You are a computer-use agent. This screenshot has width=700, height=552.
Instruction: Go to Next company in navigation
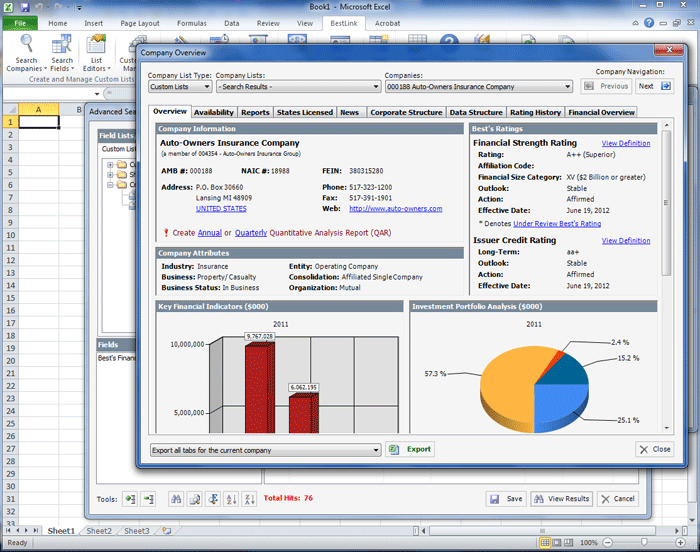pyautogui.click(x=654, y=86)
